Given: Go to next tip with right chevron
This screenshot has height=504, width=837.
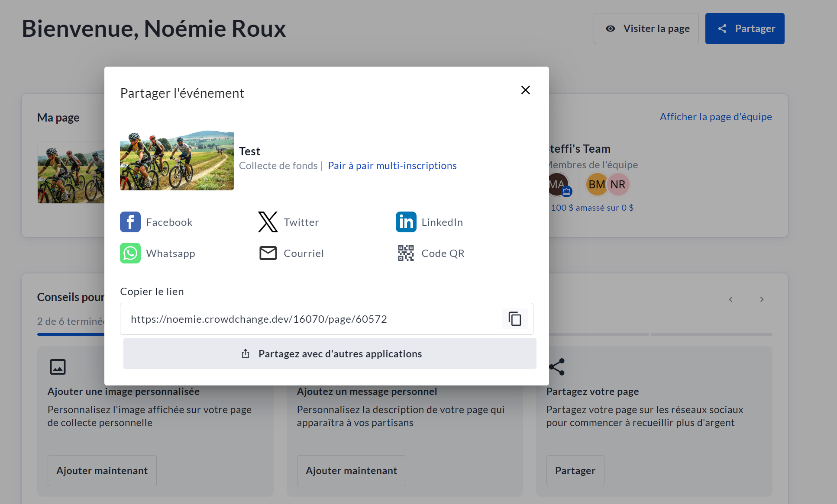Looking at the screenshot, I should (762, 299).
